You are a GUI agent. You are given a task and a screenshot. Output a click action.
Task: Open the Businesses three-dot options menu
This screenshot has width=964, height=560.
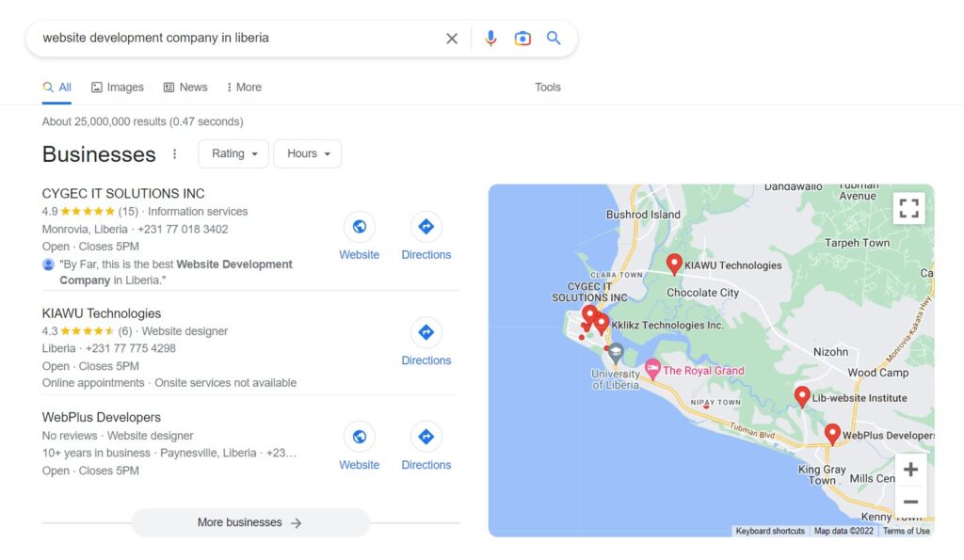click(x=174, y=153)
